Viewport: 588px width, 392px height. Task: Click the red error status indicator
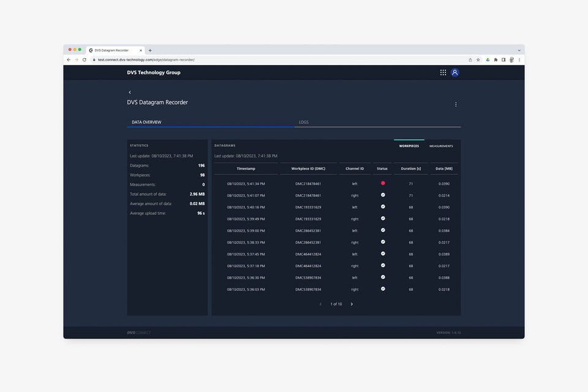383,183
